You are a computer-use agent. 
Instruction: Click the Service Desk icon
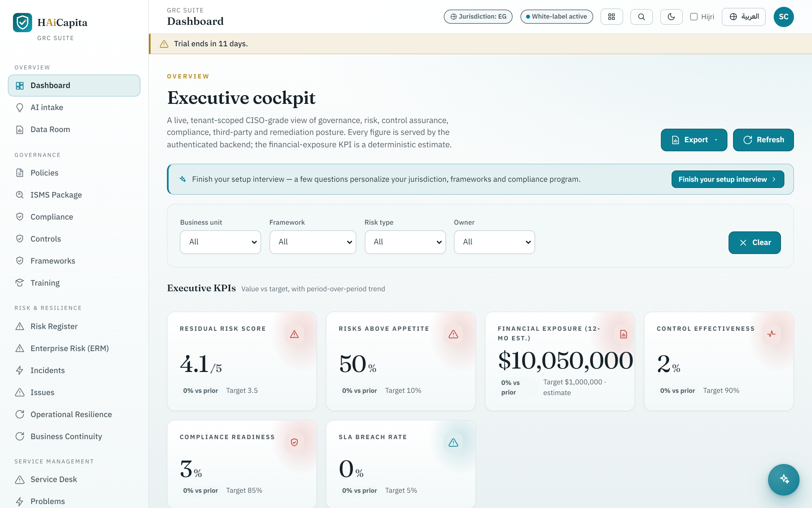point(20,479)
